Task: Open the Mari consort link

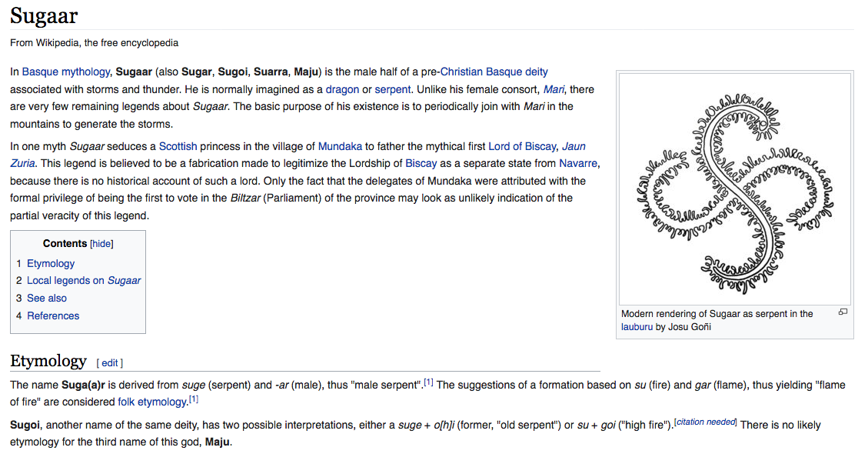Action: coord(554,89)
